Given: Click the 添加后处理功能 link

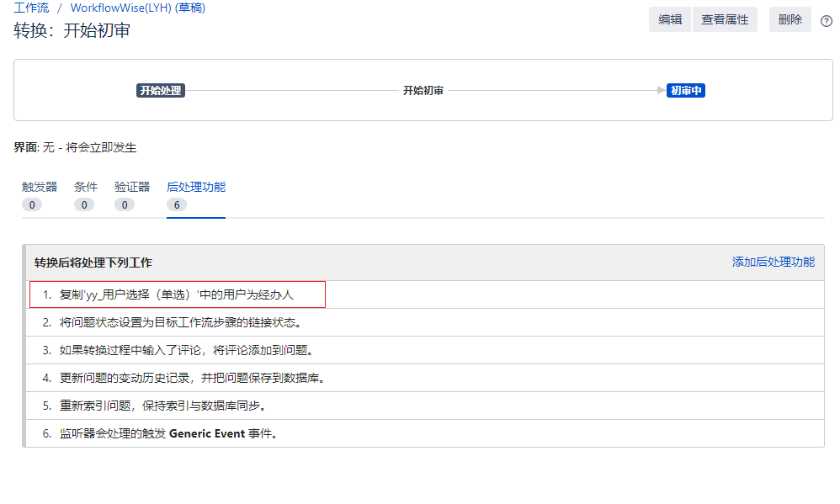Looking at the screenshot, I should coord(773,262).
